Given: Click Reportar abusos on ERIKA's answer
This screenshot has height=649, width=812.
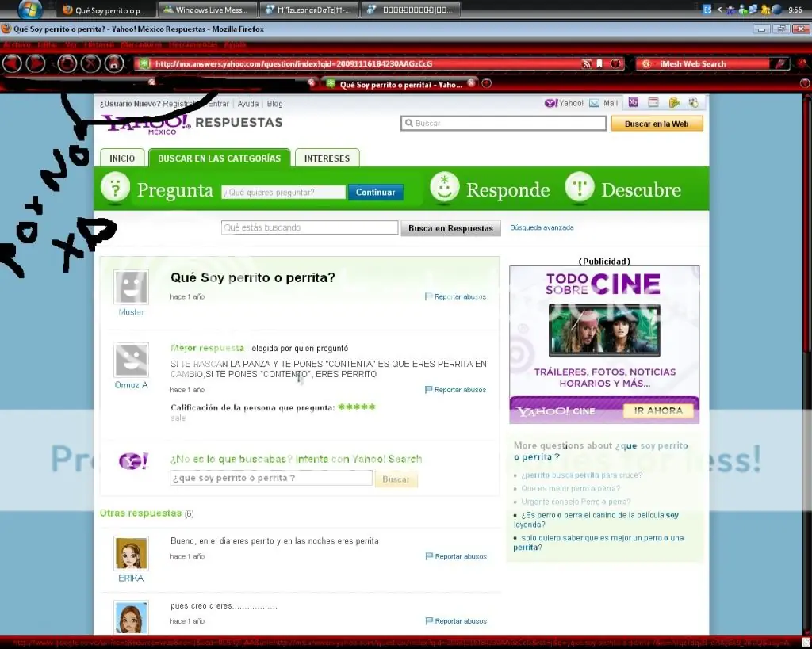Looking at the screenshot, I should [456, 556].
